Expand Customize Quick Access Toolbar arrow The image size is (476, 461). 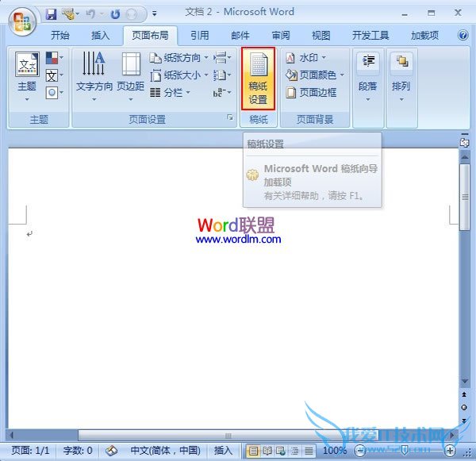[x=155, y=13]
